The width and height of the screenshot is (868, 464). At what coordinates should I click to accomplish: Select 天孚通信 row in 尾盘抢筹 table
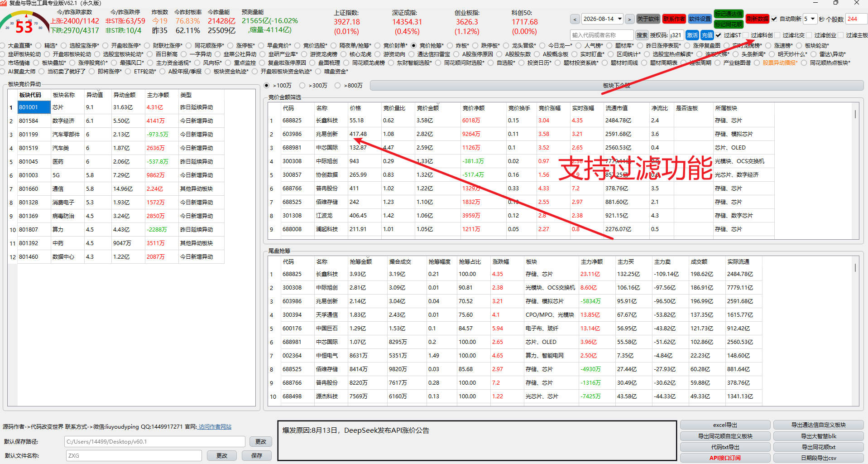515,315
